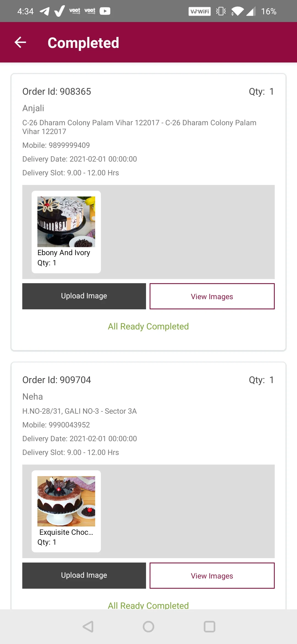The height and width of the screenshot is (644, 297).
Task: Upload Image for order 908365
Action: pos(84,296)
